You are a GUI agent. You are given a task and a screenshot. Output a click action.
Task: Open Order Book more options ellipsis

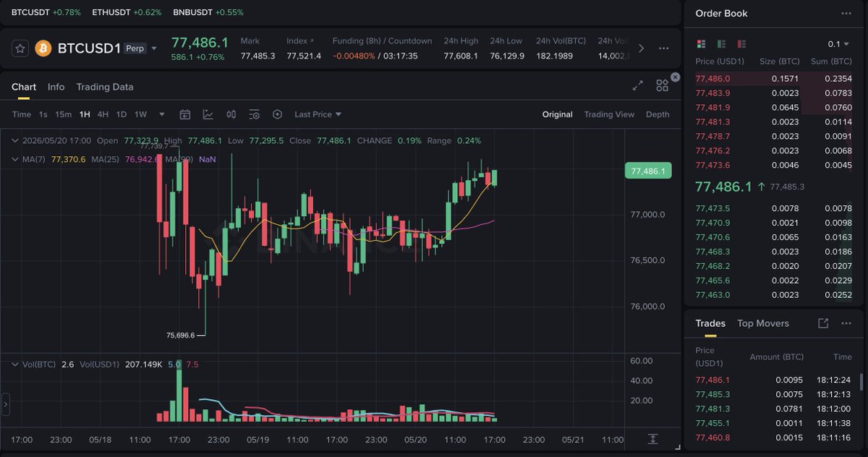(x=846, y=13)
